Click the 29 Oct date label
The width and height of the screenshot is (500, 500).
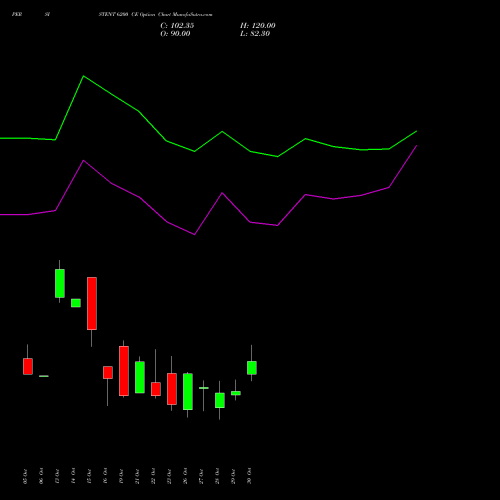point(233,476)
